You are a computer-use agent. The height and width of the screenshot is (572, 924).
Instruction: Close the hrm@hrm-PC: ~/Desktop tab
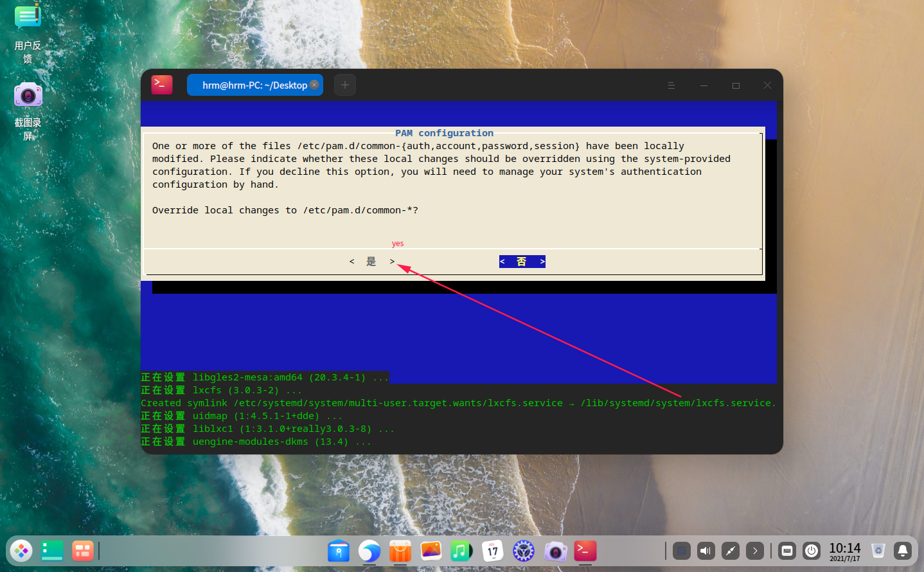point(314,85)
